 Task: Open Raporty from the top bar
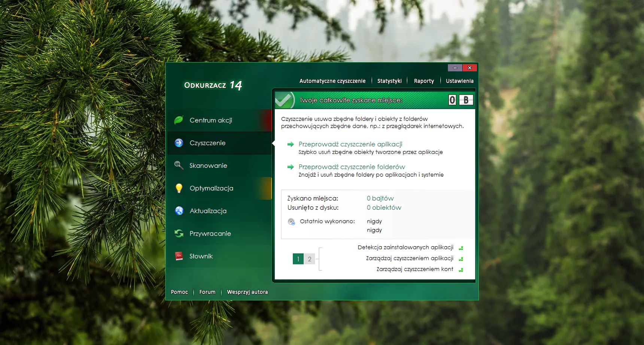[x=424, y=81]
